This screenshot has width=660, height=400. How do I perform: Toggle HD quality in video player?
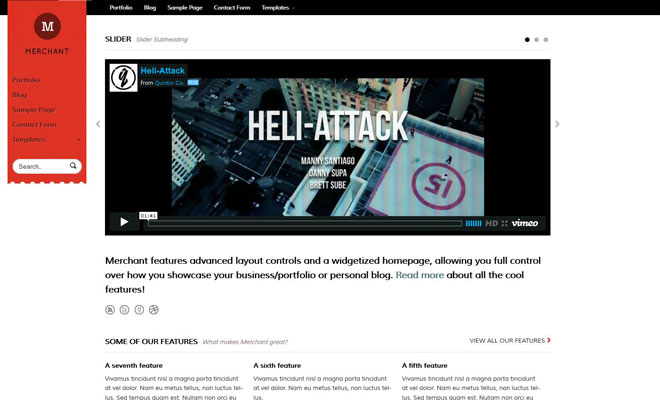click(x=491, y=223)
